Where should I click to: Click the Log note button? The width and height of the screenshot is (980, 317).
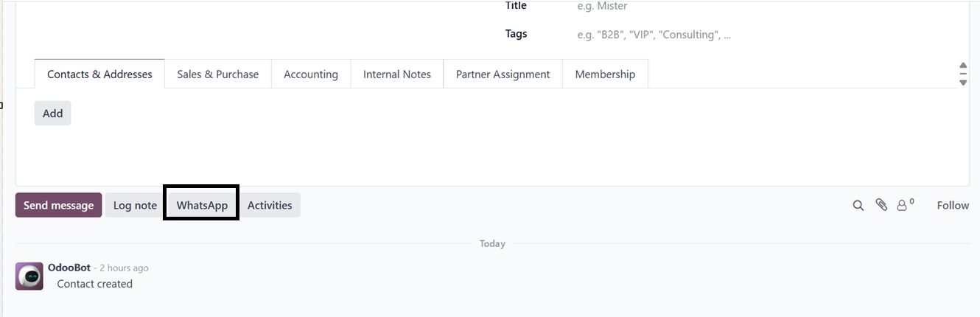pos(135,206)
